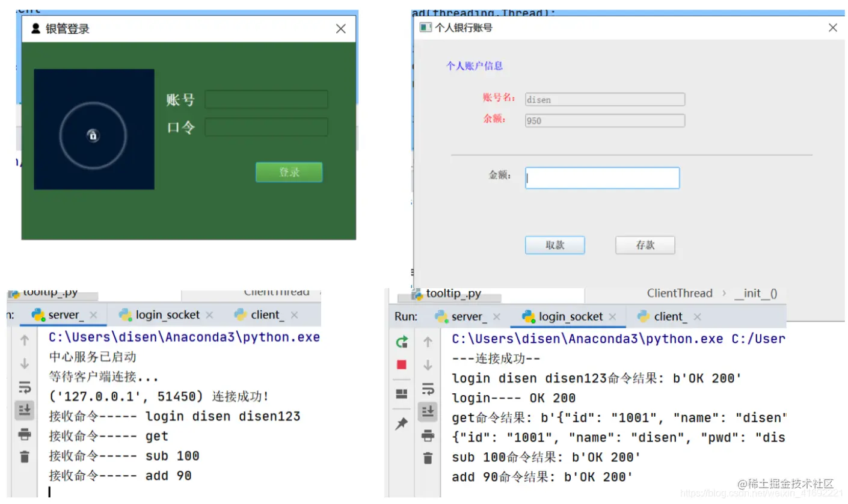Click the line '等待客户端连接...'

(103, 377)
